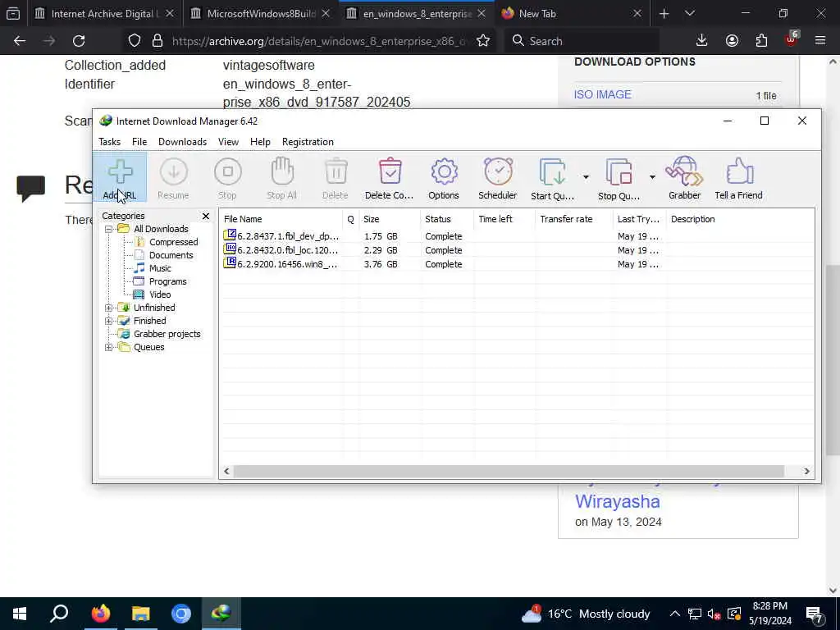Open Stop Queue dropdown arrow
Image resolution: width=840 pixels, height=630 pixels.
pyautogui.click(x=652, y=177)
